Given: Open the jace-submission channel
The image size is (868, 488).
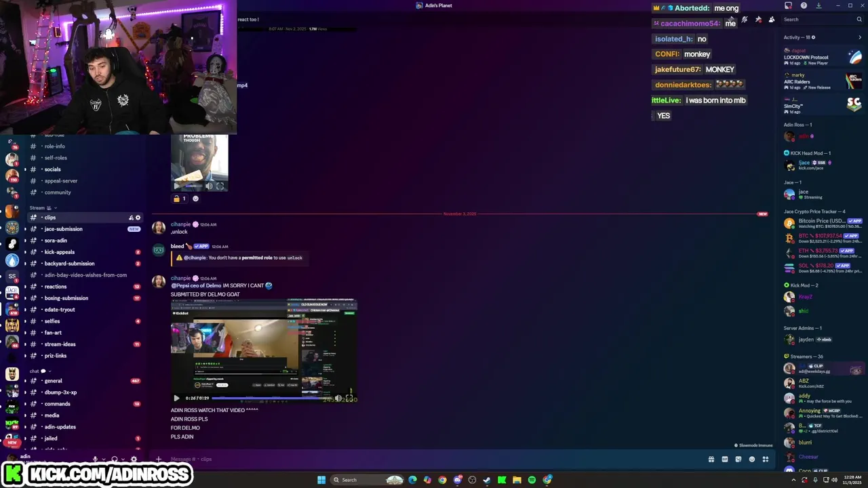Looking at the screenshot, I should coord(84,229).
